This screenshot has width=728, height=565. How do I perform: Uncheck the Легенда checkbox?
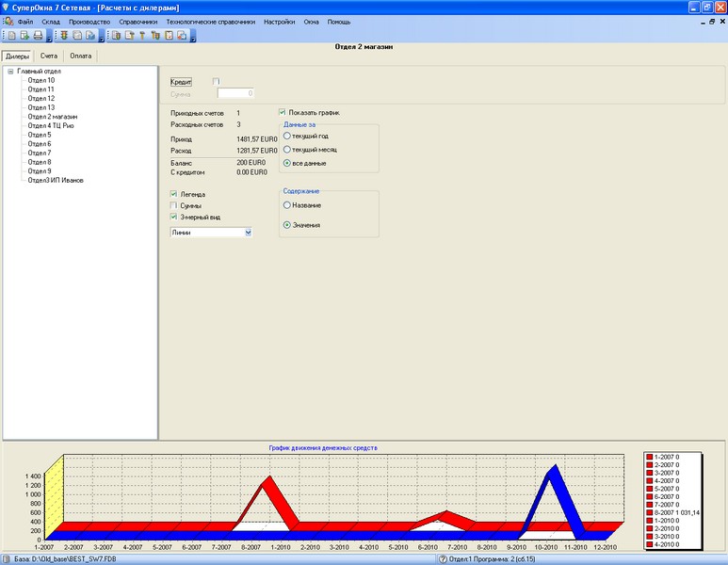[173, 194]
